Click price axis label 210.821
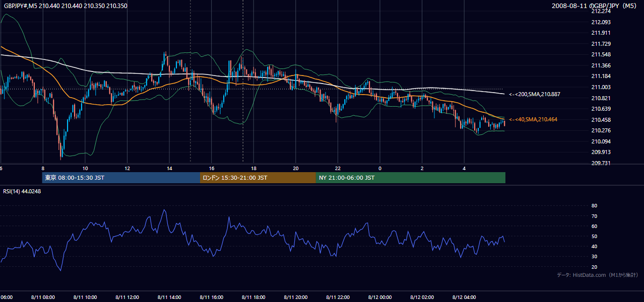 pos(601,98)
